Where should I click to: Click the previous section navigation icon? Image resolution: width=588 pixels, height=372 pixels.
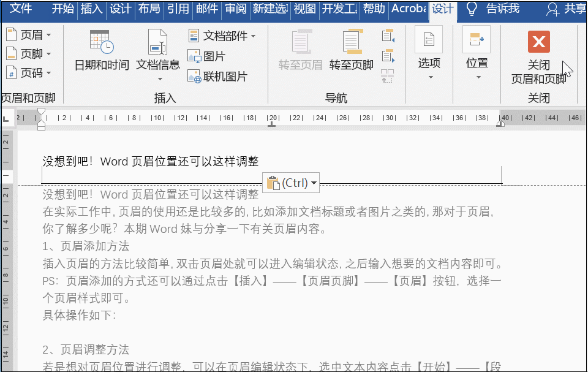click(x=388, y=36)
